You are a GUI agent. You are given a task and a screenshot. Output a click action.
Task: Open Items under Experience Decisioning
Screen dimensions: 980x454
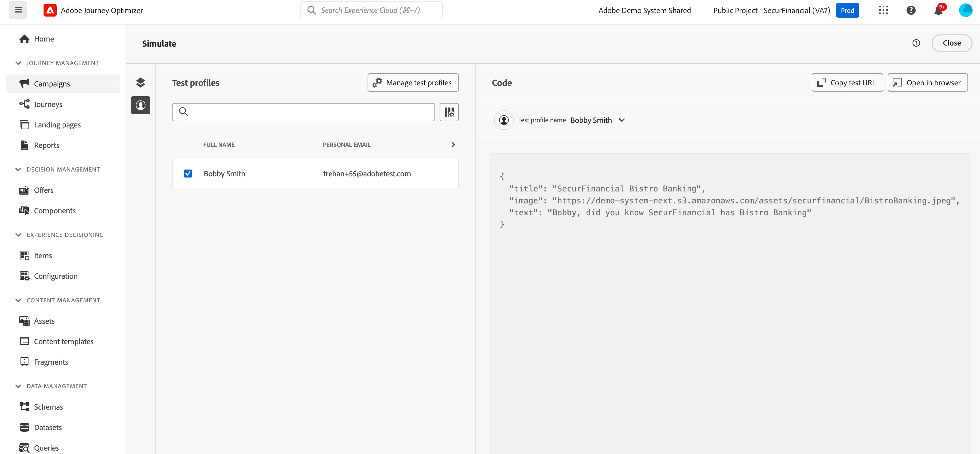coord(43,255)
